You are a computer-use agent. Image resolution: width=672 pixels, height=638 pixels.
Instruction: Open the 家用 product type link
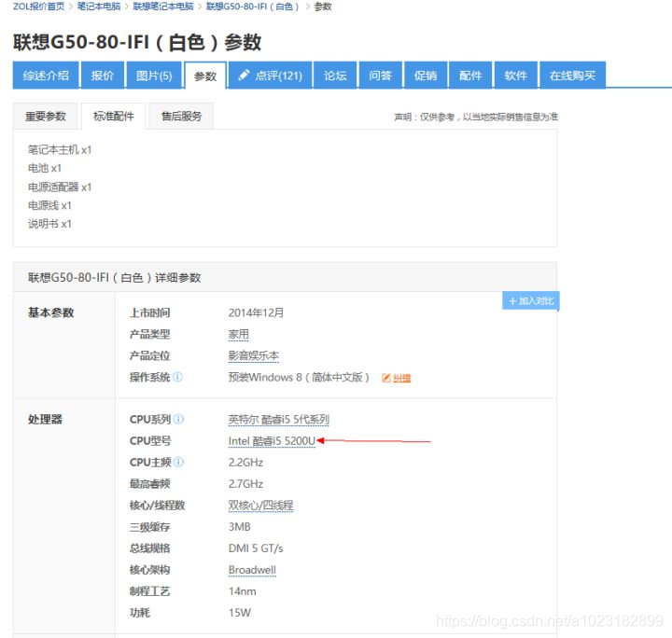pyautogui.click(x=238, y=334)
